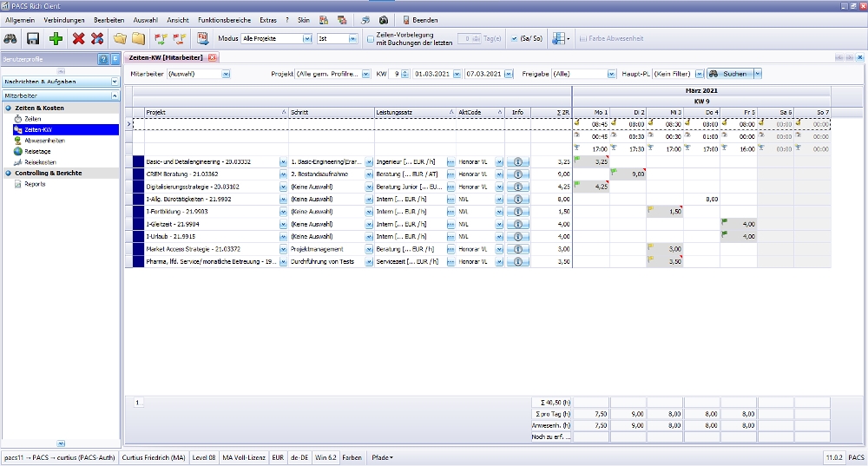868x466 pixels.
Task: Click the 3,25 hours cell on Monday
Action: (591, 161)
